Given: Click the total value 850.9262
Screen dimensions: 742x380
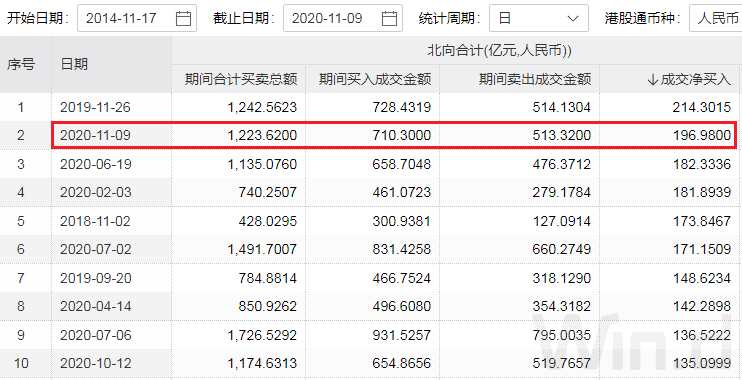Looking at the screenshot, I should click(268, 306).
